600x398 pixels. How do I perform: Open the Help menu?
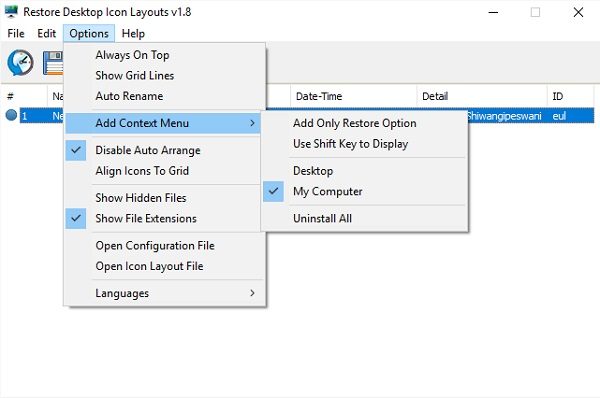(x=133, y=34)
